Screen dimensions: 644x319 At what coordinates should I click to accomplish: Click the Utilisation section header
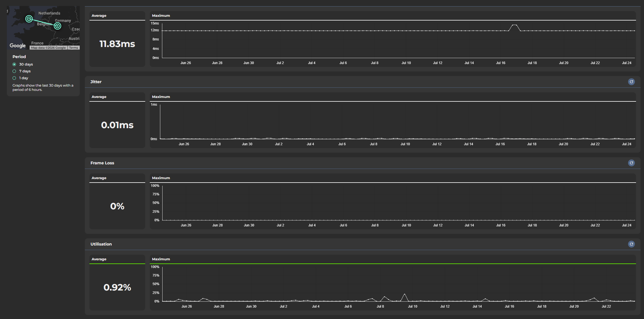pyautogui.click(x=101, y=244)
